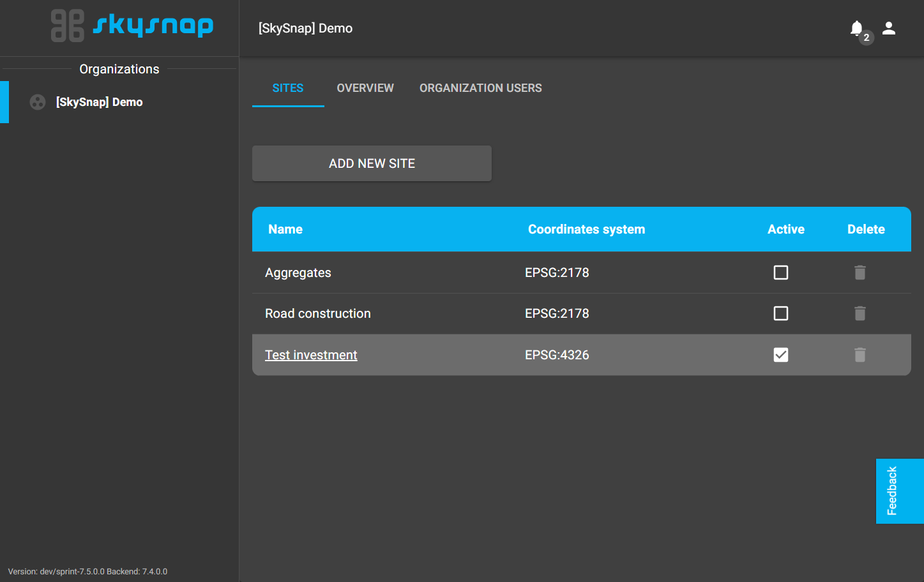Click the Active column header

pos(786,229)
